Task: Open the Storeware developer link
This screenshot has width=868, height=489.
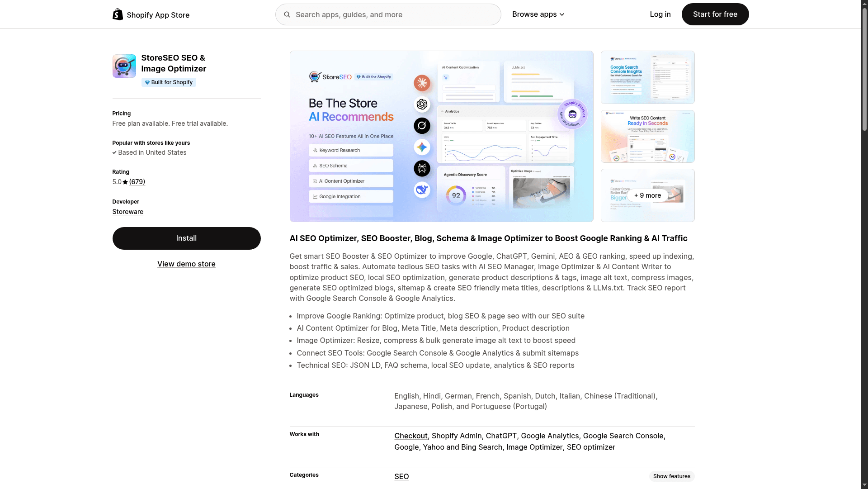Action: (128, 212)
